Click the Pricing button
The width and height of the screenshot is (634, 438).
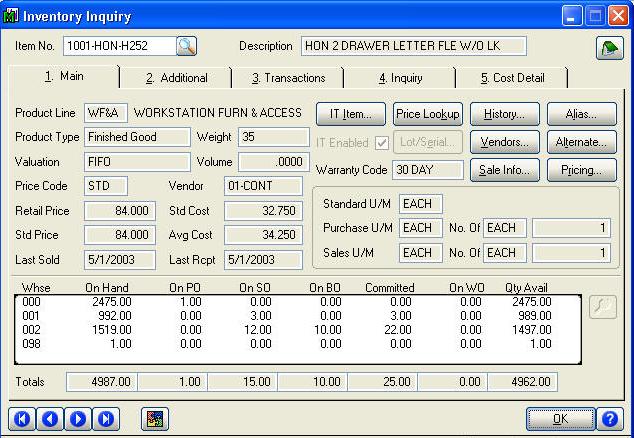click(582, 170)
